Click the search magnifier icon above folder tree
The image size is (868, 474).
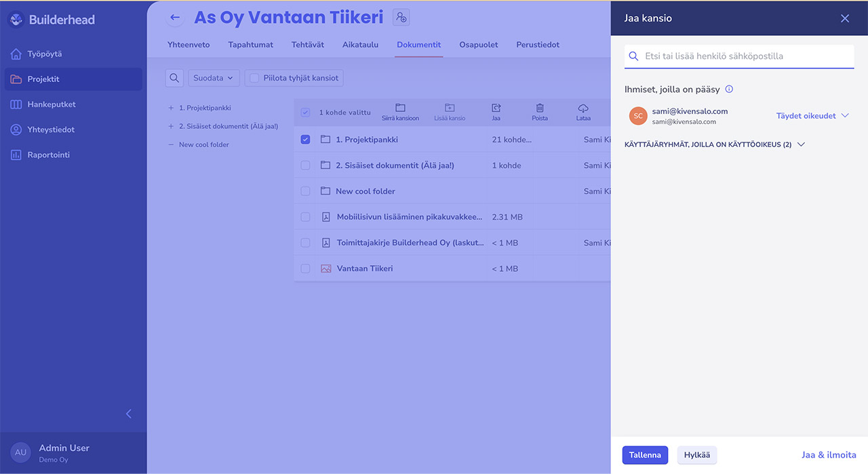(174, 78)
